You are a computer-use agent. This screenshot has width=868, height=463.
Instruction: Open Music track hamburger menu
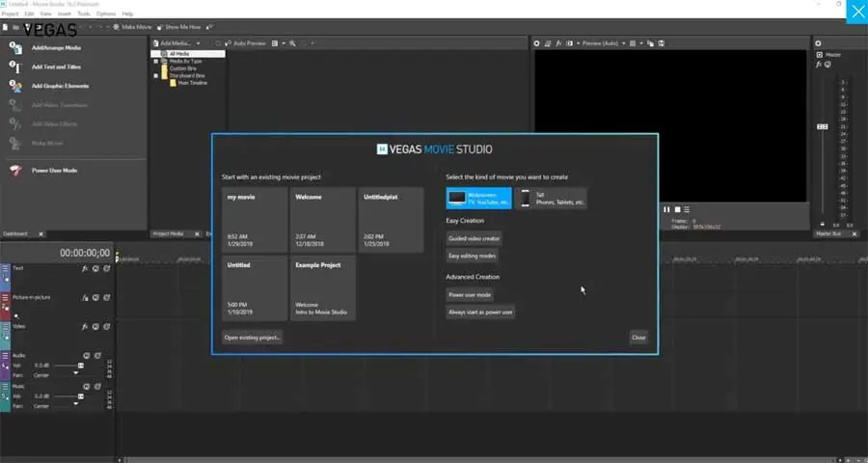[x=5, y=387]
